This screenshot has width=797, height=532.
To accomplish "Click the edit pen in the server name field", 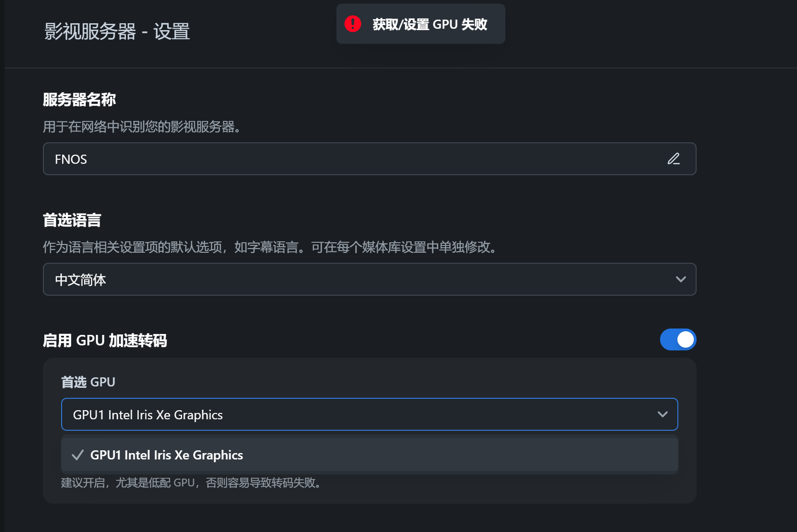I will (x=673, y=159).
